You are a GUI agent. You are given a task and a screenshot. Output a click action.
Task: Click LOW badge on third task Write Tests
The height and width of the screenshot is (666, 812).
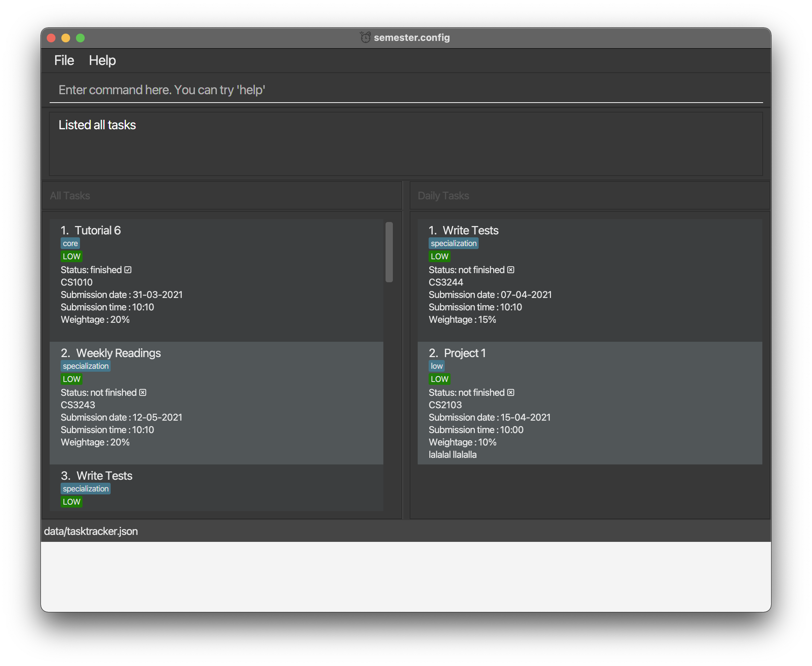click(71, 502)
